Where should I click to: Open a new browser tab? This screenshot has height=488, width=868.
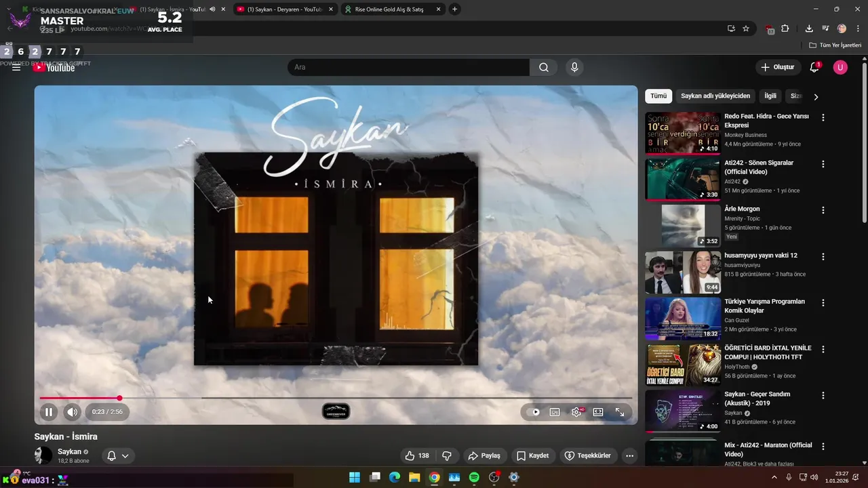point(454,9)
